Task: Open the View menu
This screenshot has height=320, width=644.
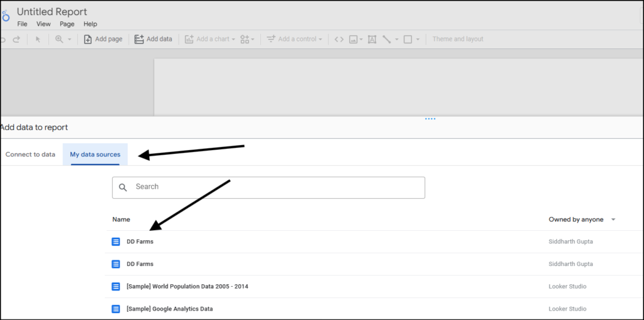Action: [x=43, y=24]
